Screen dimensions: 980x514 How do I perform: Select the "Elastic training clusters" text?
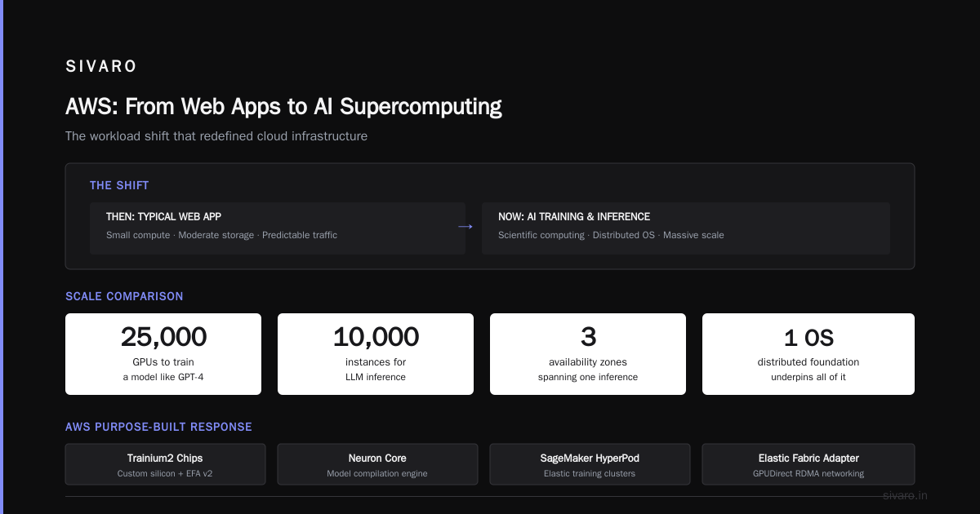(590, 473)
